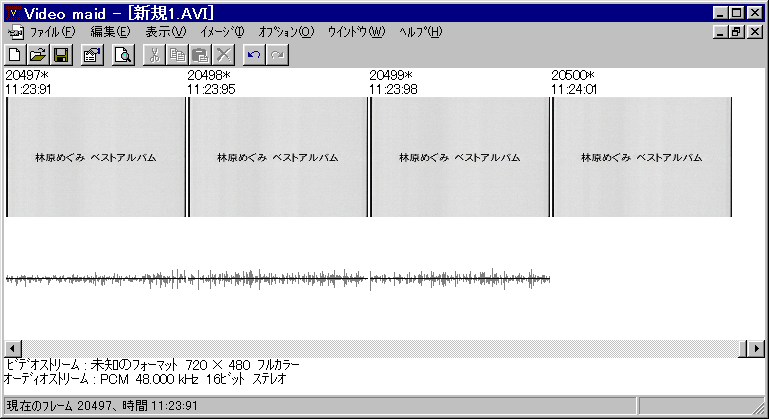Click the Redo toolbar icon
The width and height of the screenshot is (769, 419).
point(277,55)
